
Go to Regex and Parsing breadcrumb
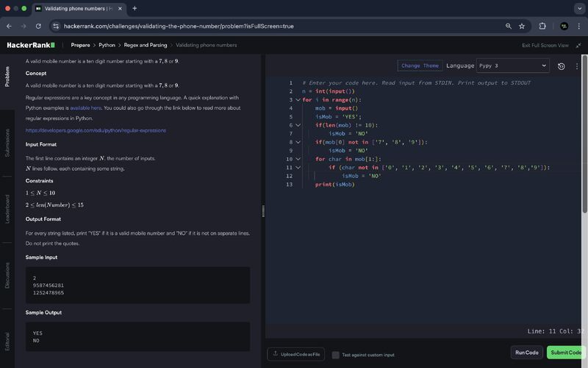point(146,45)
